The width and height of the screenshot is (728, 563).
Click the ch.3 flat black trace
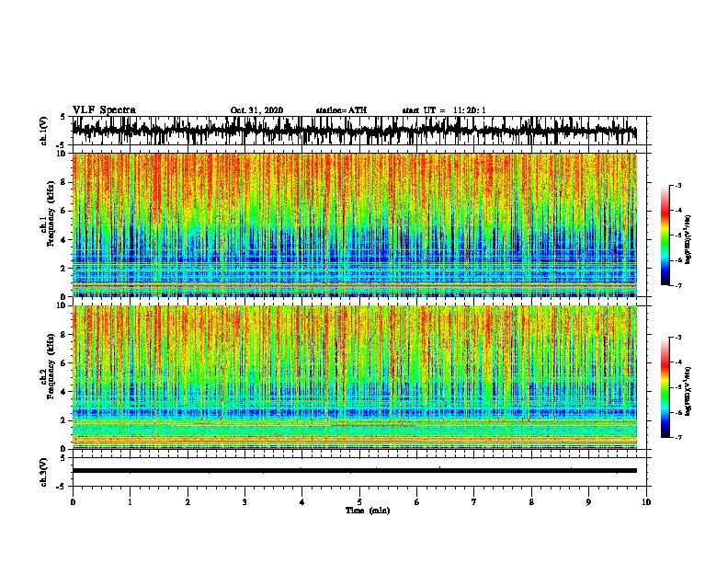click(354, 471)
